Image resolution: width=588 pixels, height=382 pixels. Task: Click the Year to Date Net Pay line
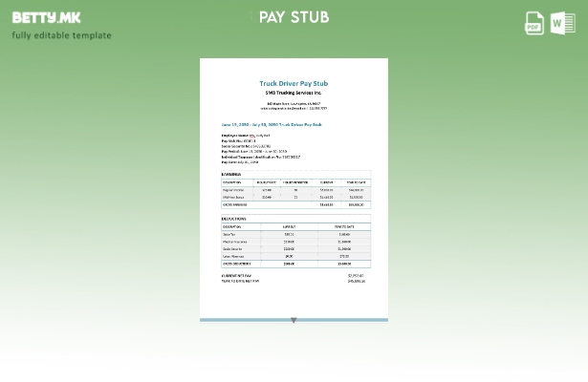click(x=294, y=281)
